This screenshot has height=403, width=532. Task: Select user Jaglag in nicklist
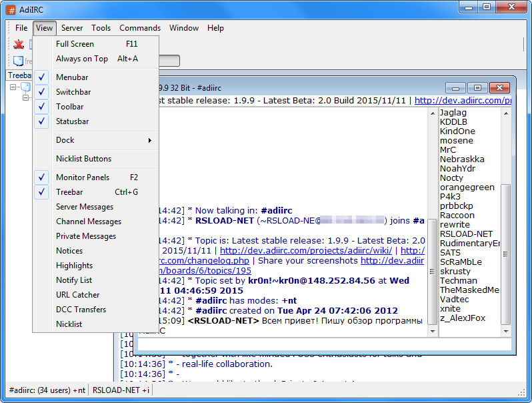click(453, 112)
